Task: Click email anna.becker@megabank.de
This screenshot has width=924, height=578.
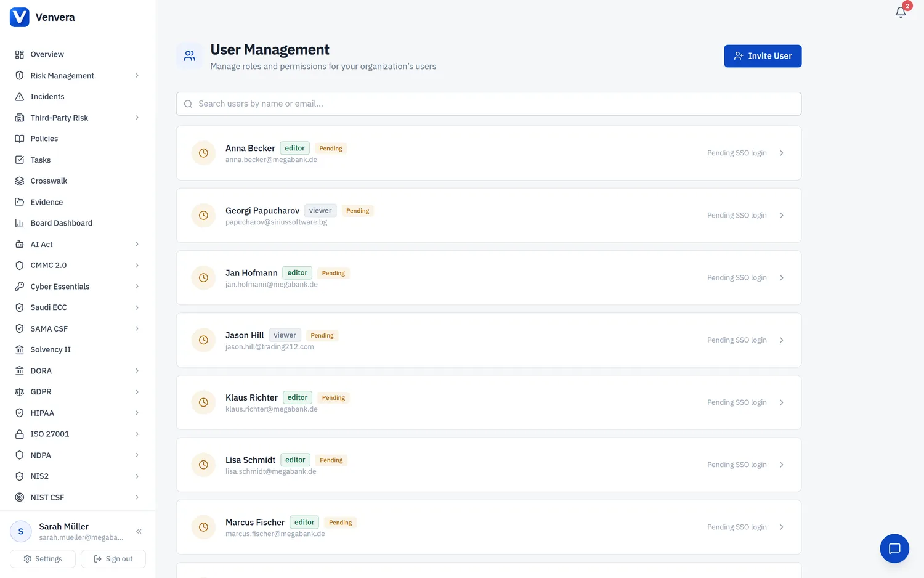Action: pyautogui.click(x=271, y=160)
